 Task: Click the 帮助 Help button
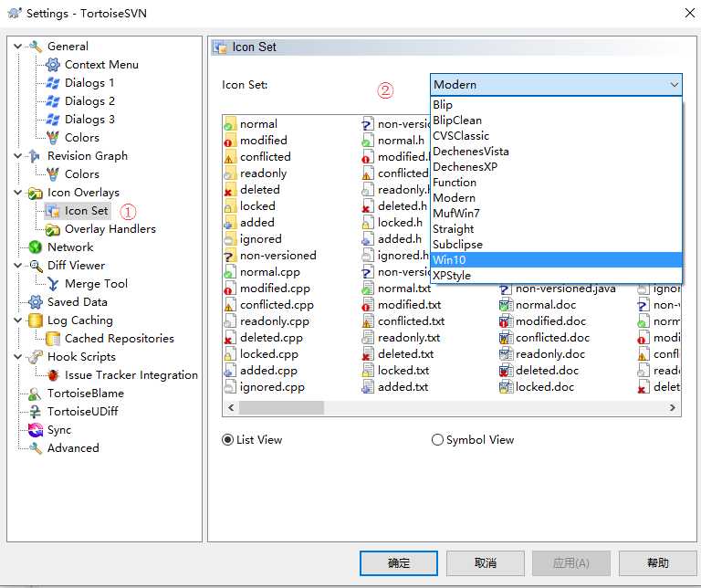click(x=657, y=563)
